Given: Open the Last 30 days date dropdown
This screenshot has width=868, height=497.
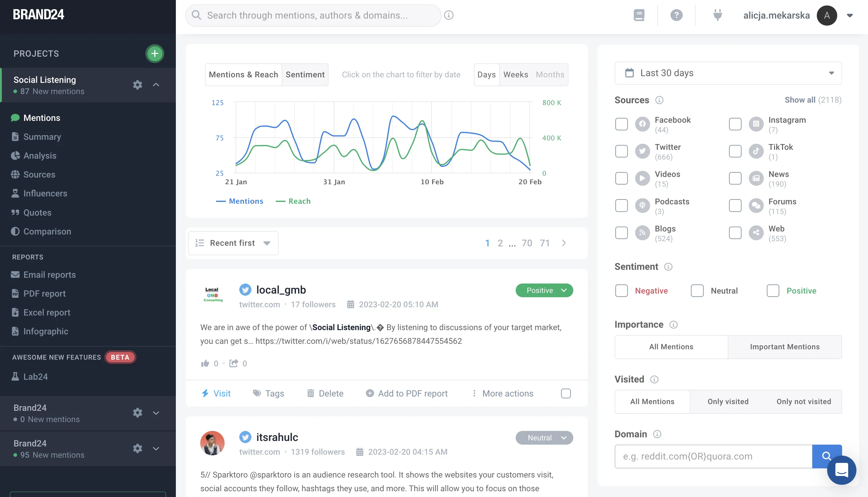Looking at the screenshot, I should pos(728,73).
